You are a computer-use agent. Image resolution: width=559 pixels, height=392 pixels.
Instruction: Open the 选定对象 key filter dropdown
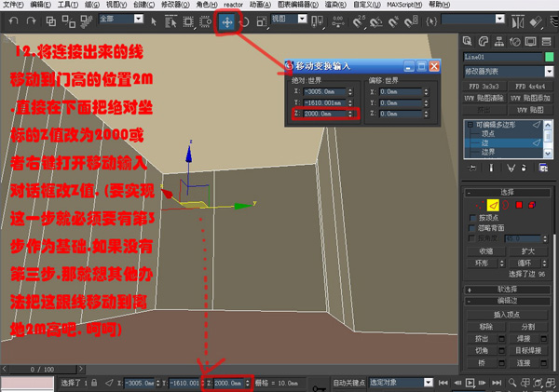pos(429,383)
